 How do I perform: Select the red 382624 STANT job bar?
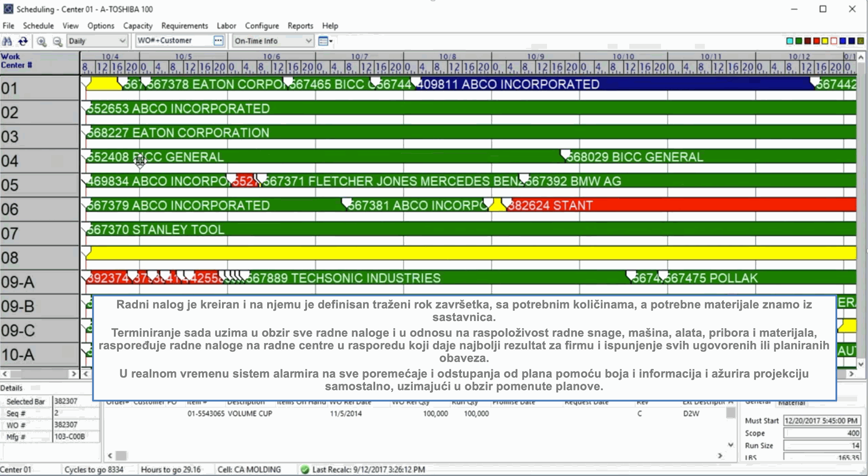678,205
